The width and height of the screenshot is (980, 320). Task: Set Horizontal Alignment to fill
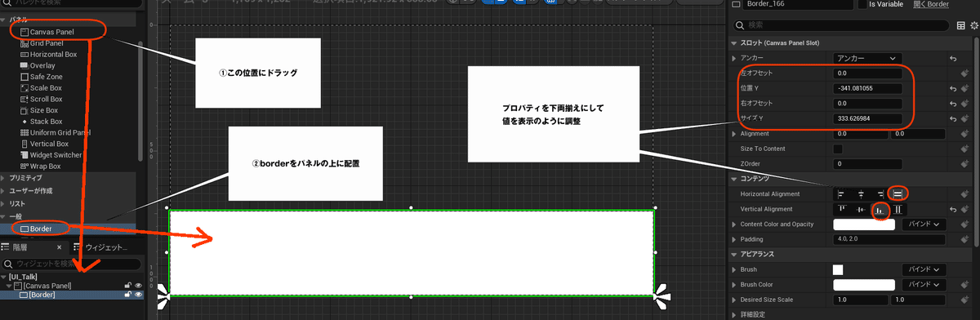pyautogui.click(x=898, y=194)
